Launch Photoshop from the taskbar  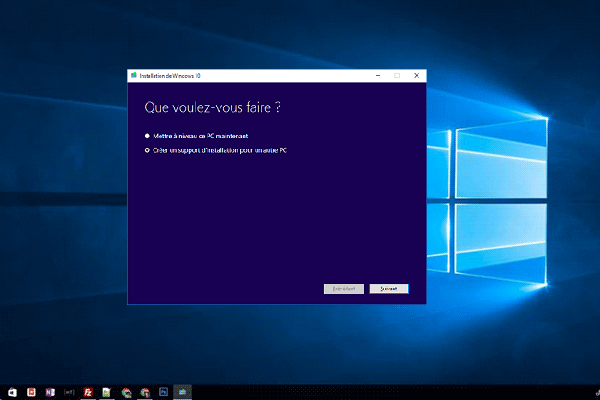pos(163,392)
